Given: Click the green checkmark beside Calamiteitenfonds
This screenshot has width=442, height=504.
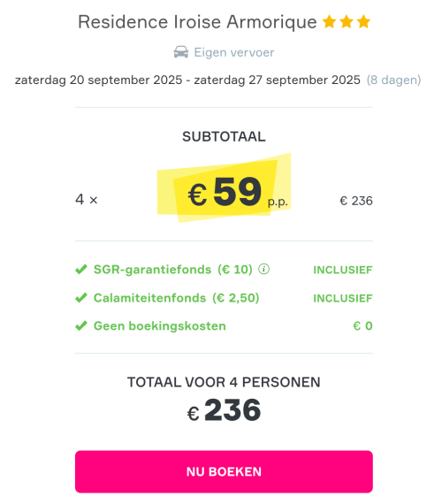Looking at the screenshot, I should coord(81,298).
